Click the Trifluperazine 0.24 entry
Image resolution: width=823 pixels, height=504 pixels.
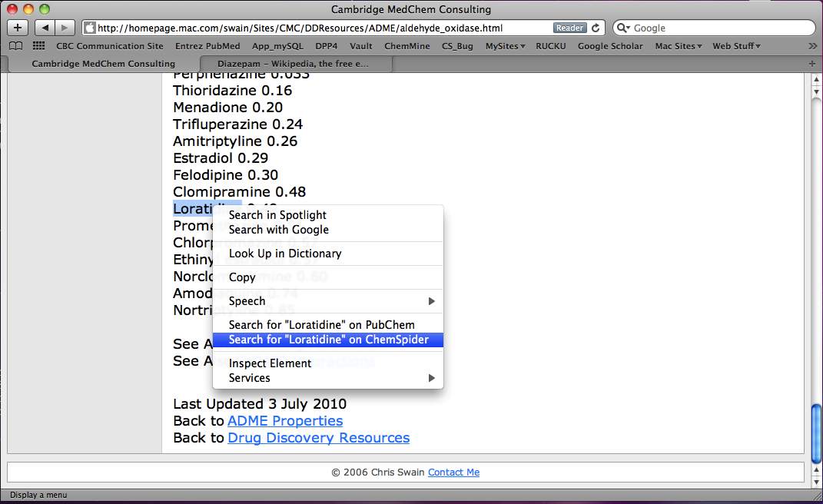coord(237,124)
